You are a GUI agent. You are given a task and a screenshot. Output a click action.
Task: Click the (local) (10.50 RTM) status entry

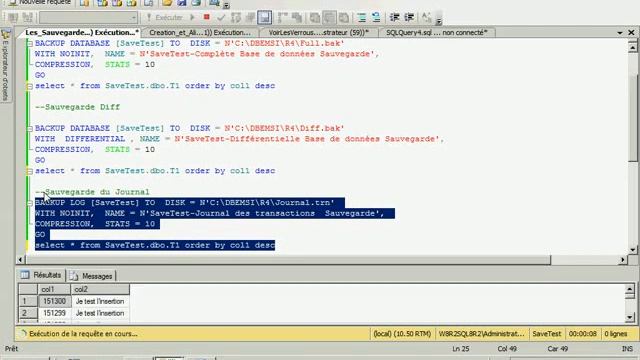(402, 333)
